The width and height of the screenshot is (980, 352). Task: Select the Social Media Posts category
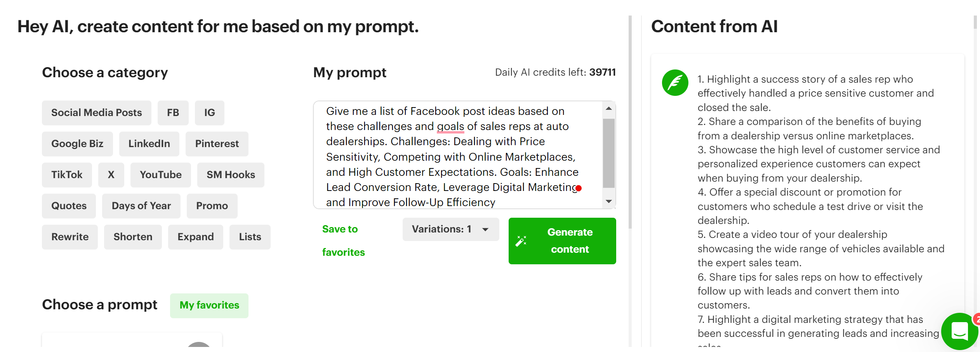[x=96, y=113]
